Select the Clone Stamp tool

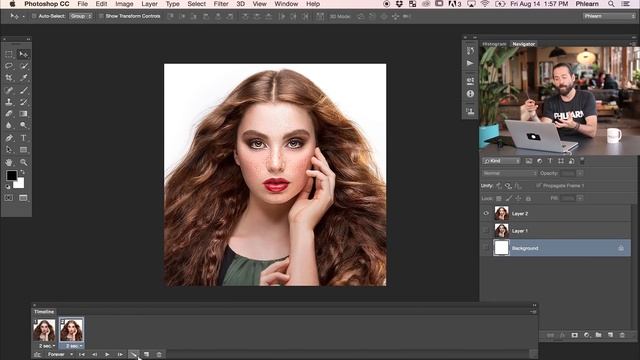coord(9,102)
